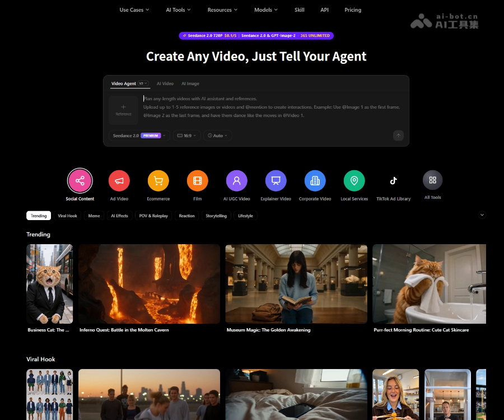Open the V2 version selector on Video Agent
The height and width of the screenshot is (420, 504).
point(143,83)
